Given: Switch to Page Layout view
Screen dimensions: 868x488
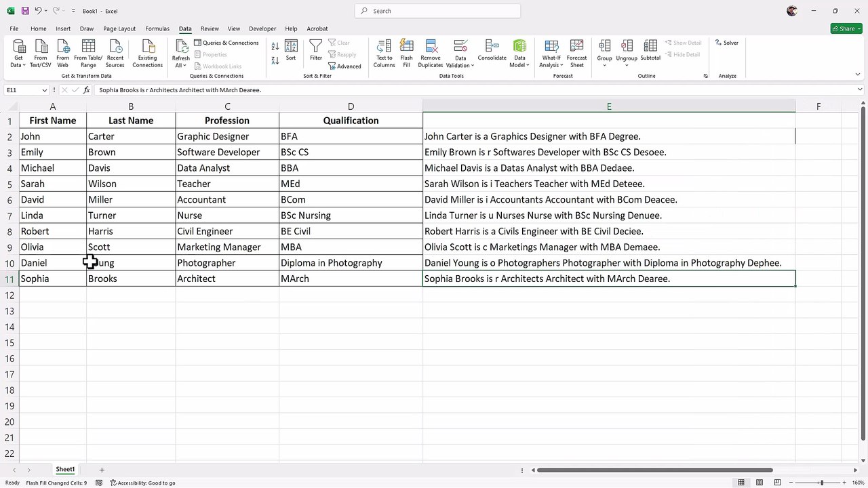Looking at the screenshot, I should 760,483.
